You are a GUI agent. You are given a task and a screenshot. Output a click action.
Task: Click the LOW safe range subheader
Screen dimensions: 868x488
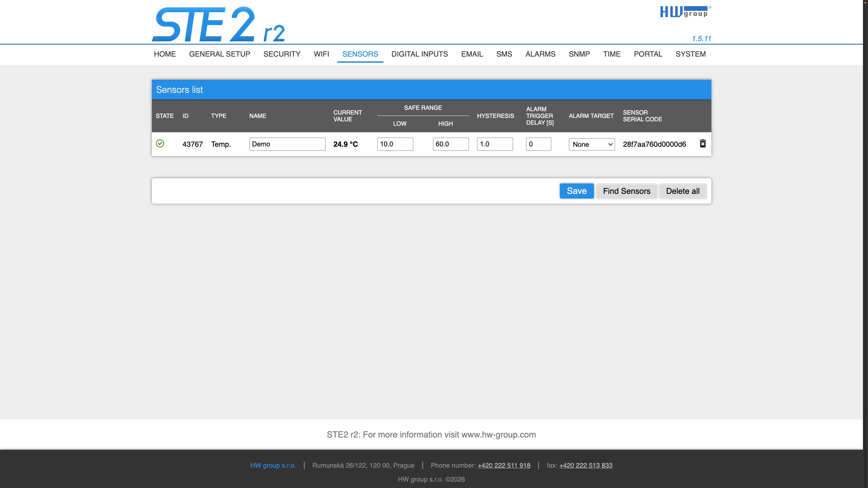(400, 124)
